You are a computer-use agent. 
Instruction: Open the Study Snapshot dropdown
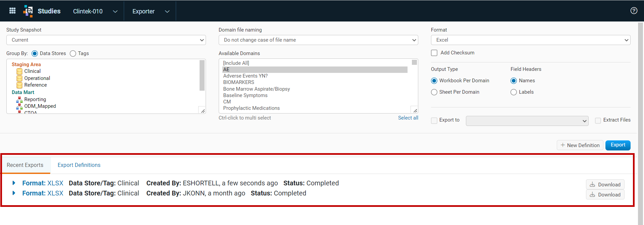click(x=106, y=40)
